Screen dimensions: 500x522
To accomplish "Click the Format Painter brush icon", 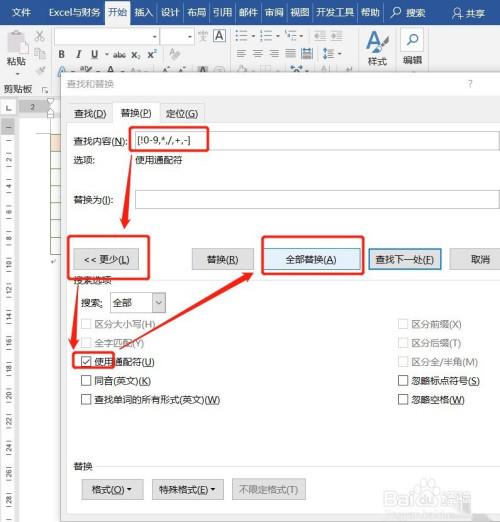I will click(x=40, y=70).
